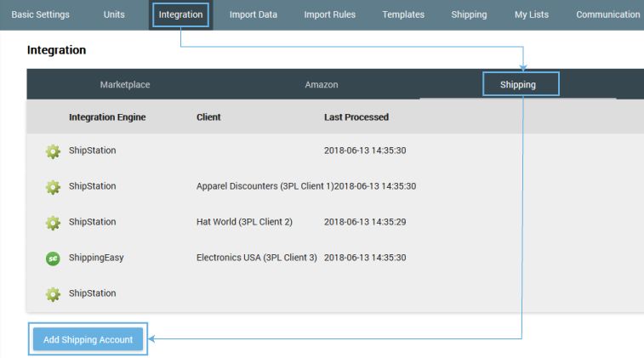The width and height of the screenshot is (644, 358).
Task: Open Import Data tab
Action: pos(253,14)
